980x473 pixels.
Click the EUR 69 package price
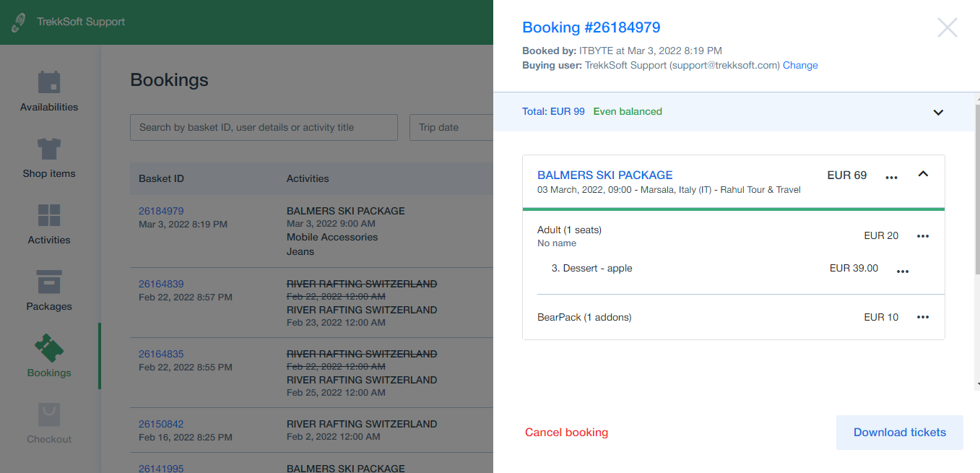(847, 175)
